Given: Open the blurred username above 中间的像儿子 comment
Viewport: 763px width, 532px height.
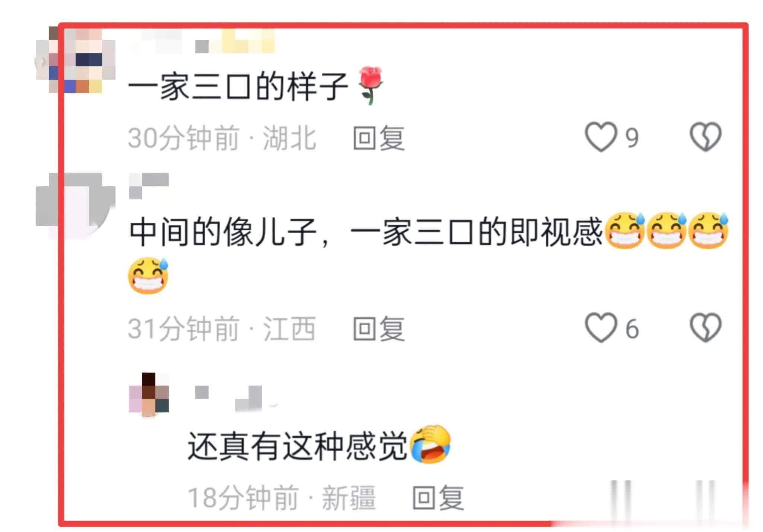Looking at the screenshot, I should point(149,186).
